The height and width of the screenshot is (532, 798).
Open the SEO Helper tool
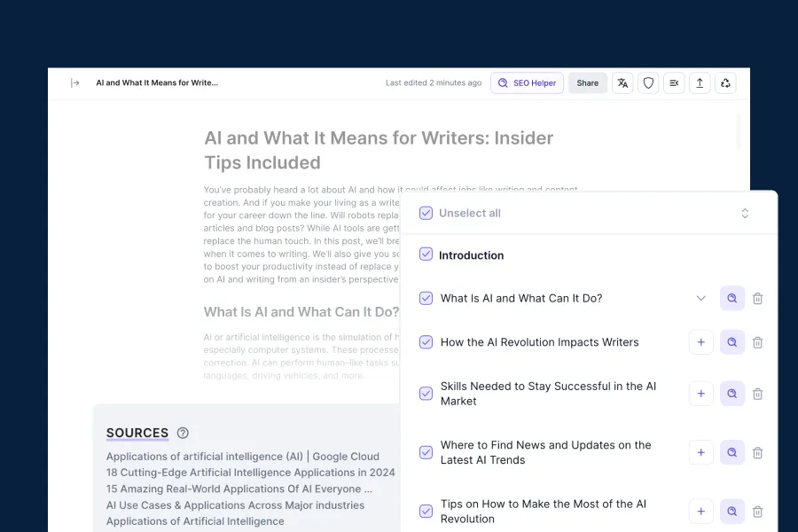(x=527, y=83)
